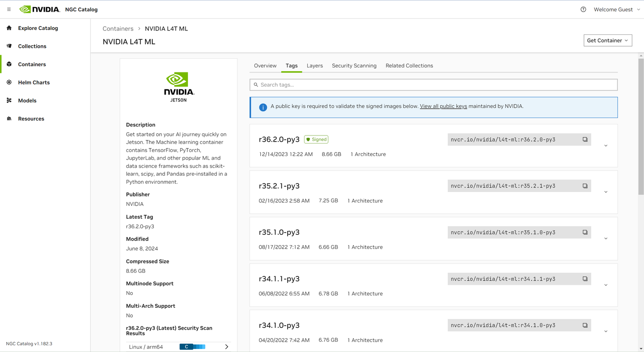Image resolution: width=644 pixels, height=352 pixels.
Task: Open the Welcome Guest account dropdown
Action: coord(616,9)
